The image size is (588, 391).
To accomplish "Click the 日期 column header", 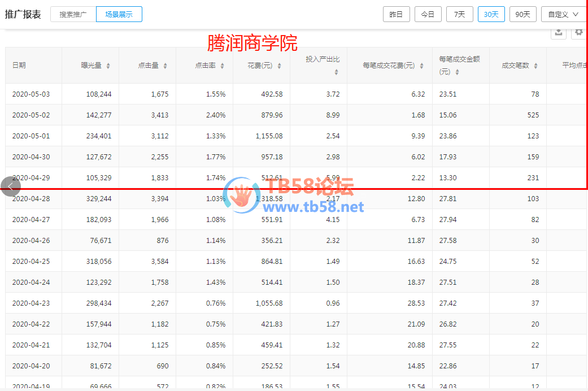I will click(19, 66).
